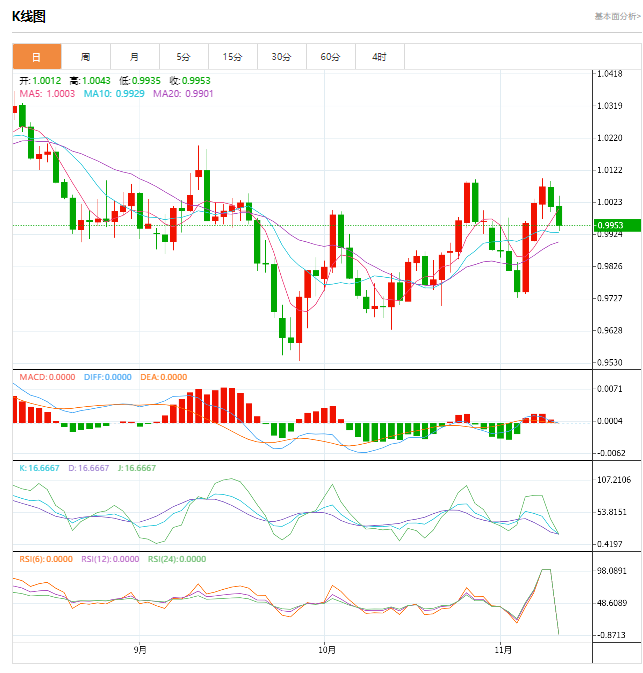
Task: Select the 日 daily chart tab
Action: (x=37, y=57)
